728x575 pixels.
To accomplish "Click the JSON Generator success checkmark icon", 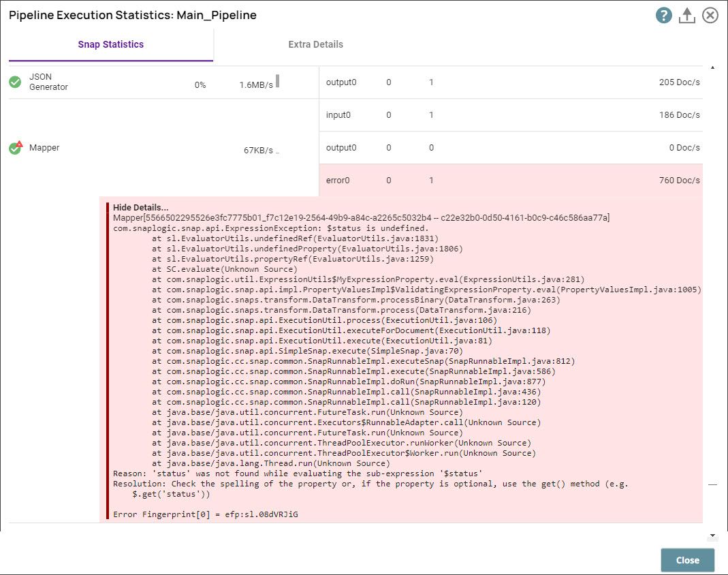I will (x=14, y=82).
